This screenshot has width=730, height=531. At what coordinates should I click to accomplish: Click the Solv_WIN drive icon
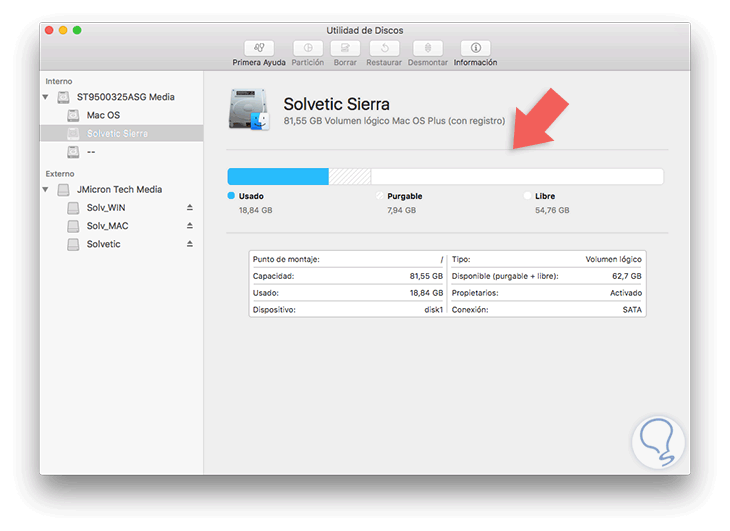(73, 208)
